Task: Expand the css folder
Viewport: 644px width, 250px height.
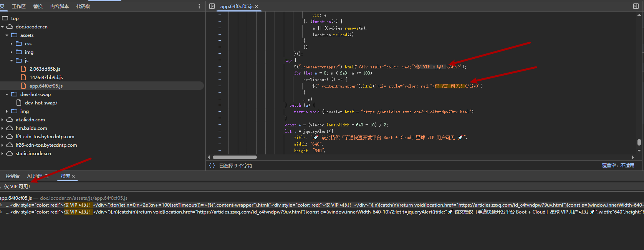Action: 12,44
